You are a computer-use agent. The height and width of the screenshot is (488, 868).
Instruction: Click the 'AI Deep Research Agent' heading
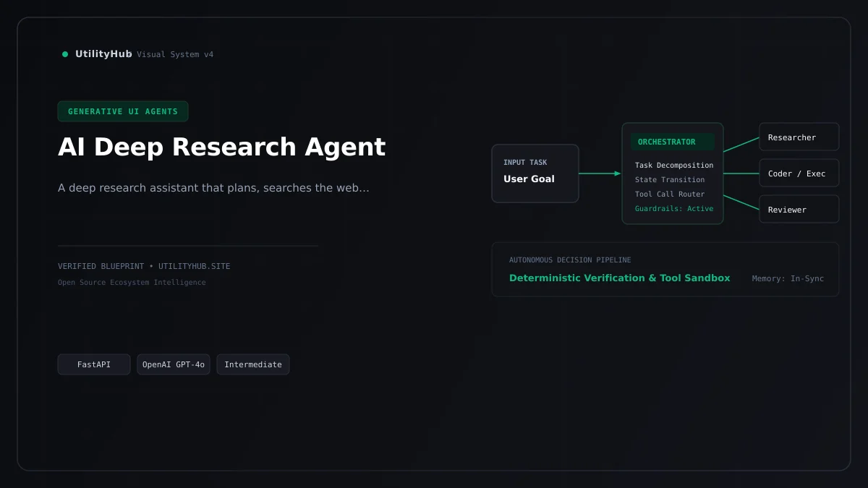(221, 147)
